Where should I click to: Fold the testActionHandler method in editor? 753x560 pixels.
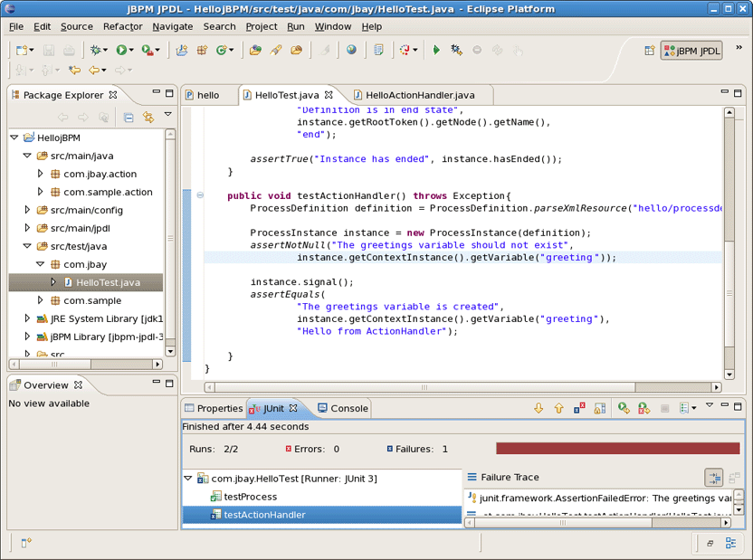200,195
